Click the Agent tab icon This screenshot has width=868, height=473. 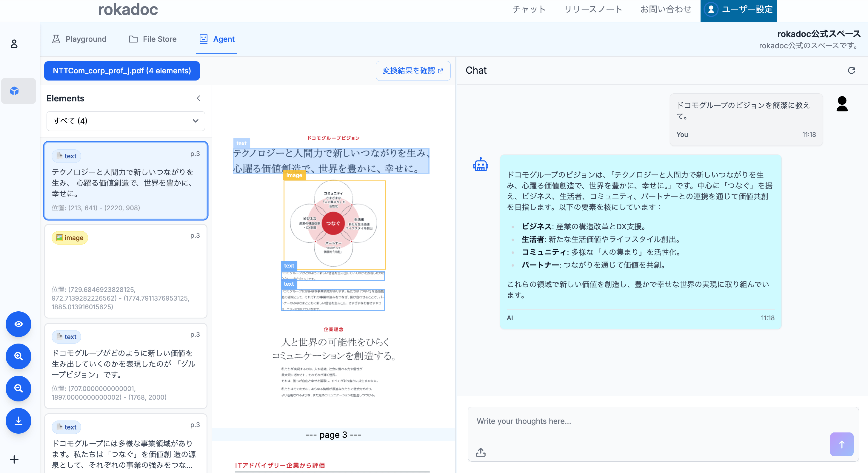203,39
